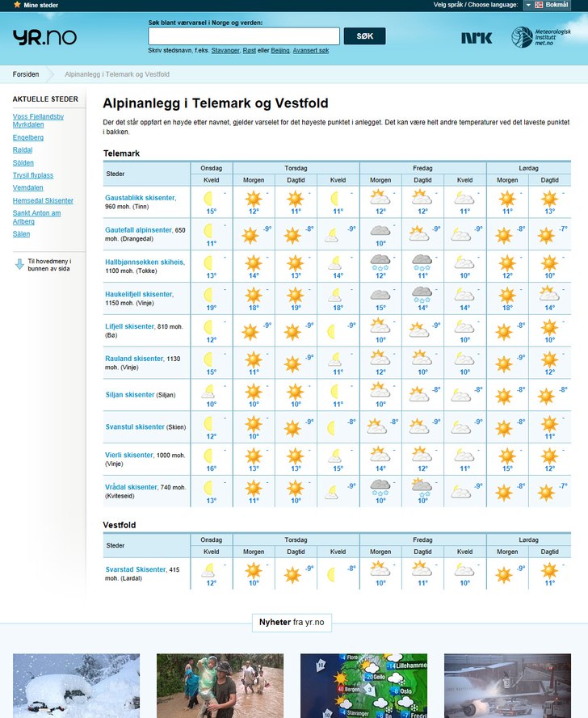Click Hallbjønnsekken Friday morning snow cloud icon
Image resolution: width=588 pixels, height=718 pixels.
tap(380, 262)
